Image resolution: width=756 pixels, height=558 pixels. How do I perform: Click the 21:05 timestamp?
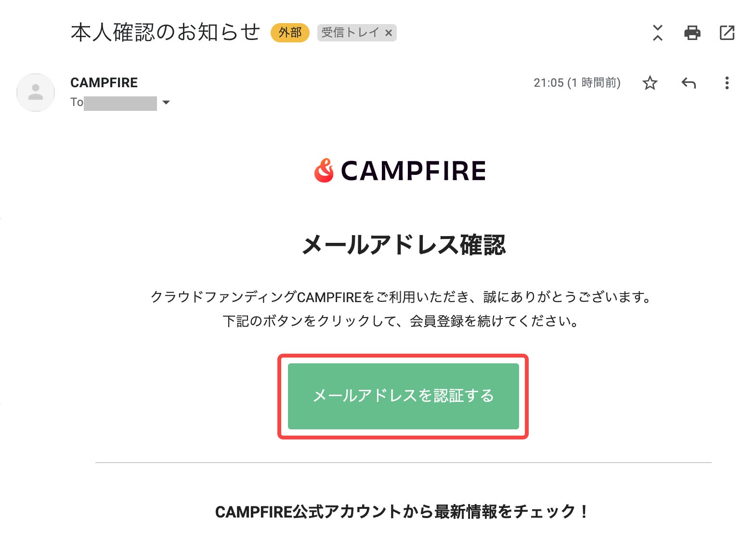pos(576,83)
